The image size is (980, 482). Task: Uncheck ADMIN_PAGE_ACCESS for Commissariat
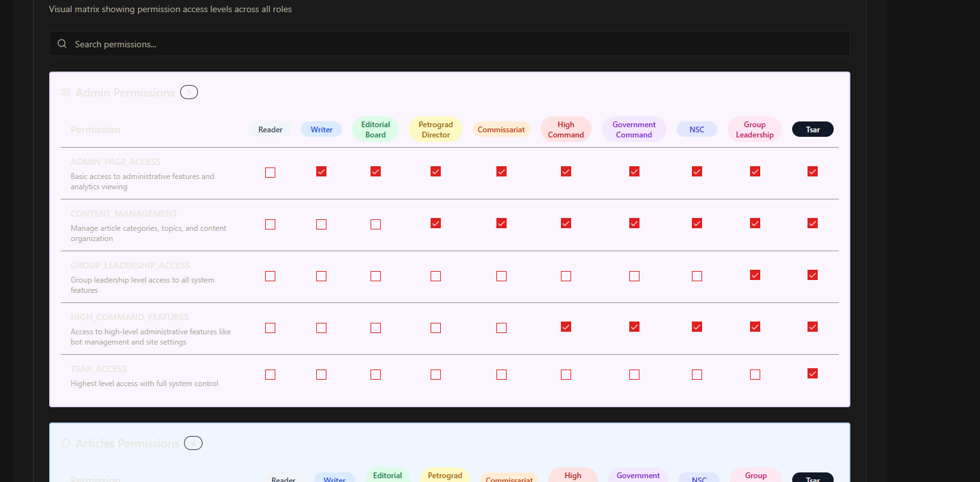pyautogui.click(x=501, y=171)
